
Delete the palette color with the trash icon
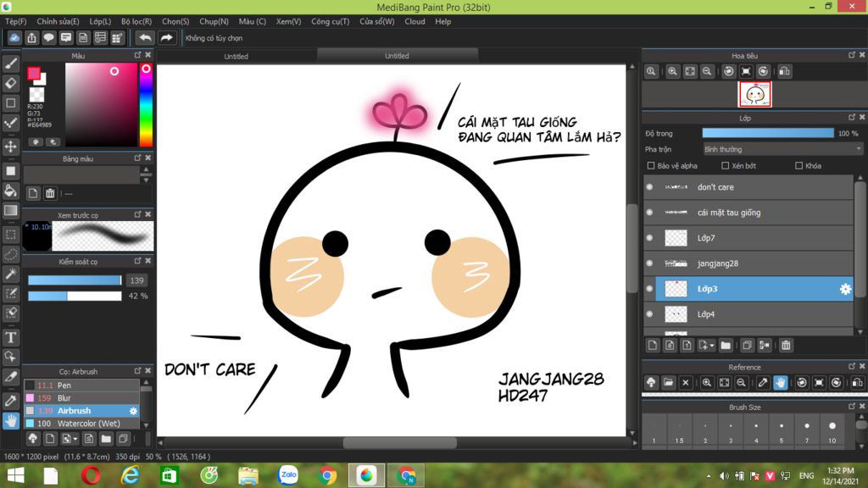click(x=50, y=193)
